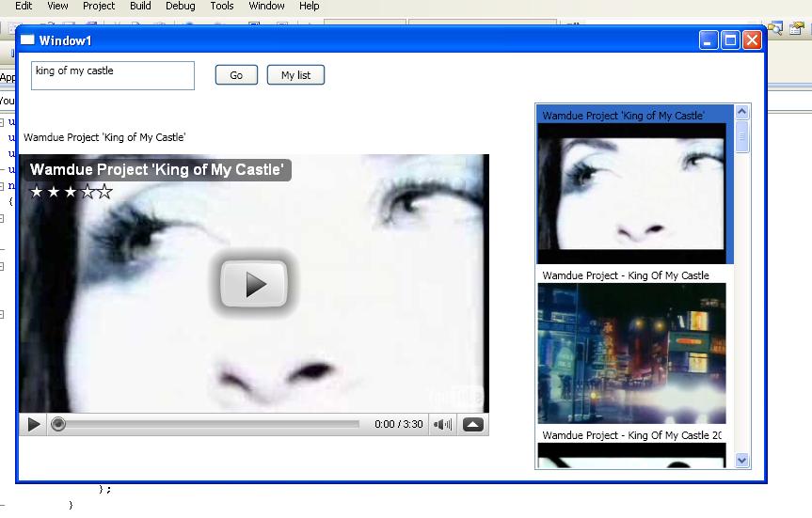The image size is (812, 518).
Task: Click the large play button overlay on video
Action: [254, 284]
